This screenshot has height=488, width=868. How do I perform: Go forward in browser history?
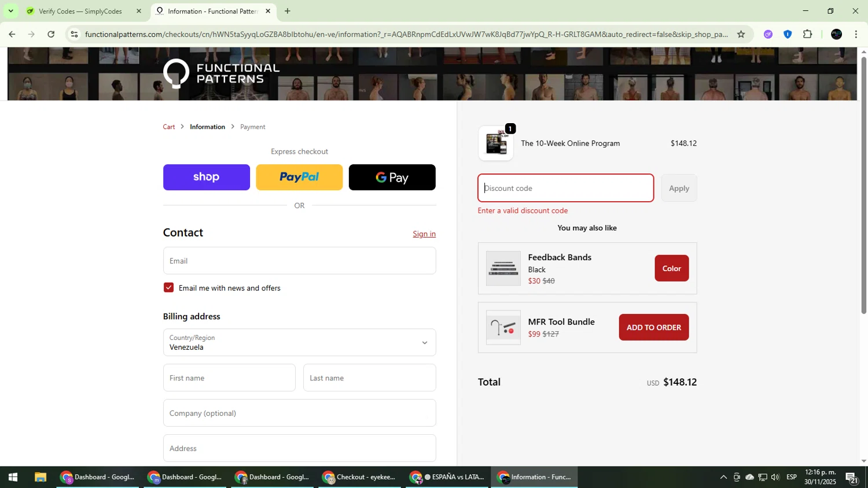[31, 34]
